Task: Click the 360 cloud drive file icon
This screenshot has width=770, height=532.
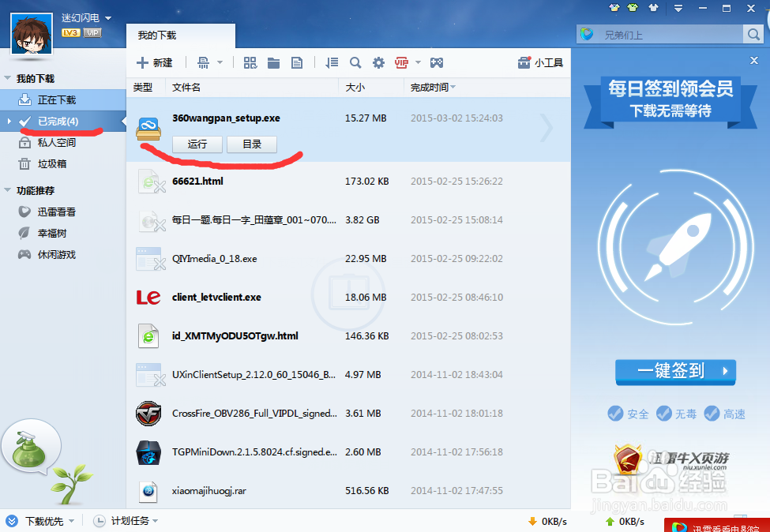Action: point(148,129)
